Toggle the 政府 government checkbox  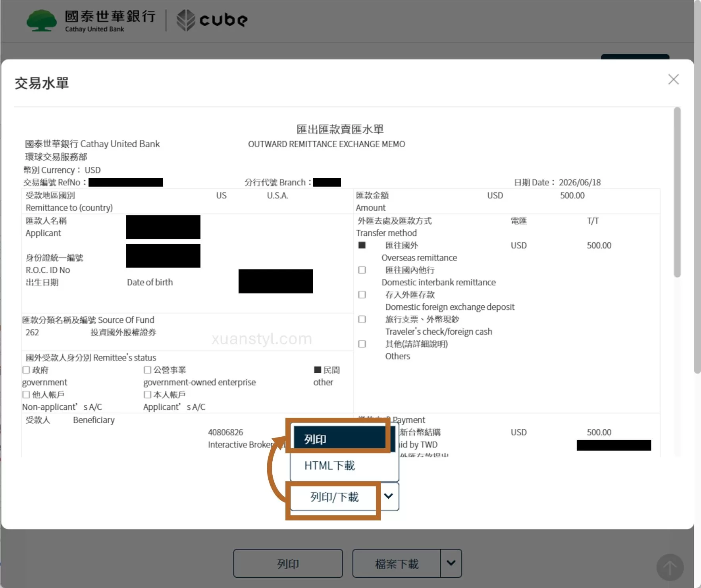pyautogui.click(x=26, y=370)
